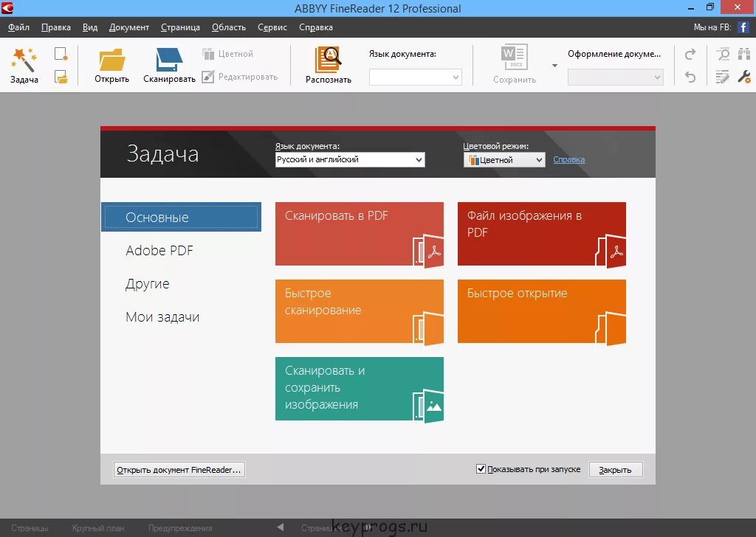Start the Быстрое открытие task
The height and width of the screenshot is (537, 756).
click(541, 311)
